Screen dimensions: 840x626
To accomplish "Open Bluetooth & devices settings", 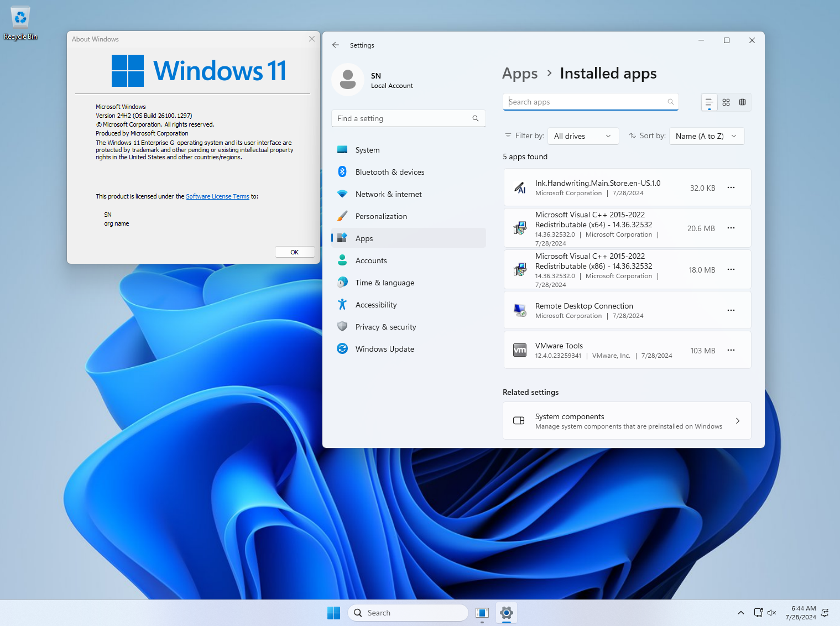I will [409, 172].
